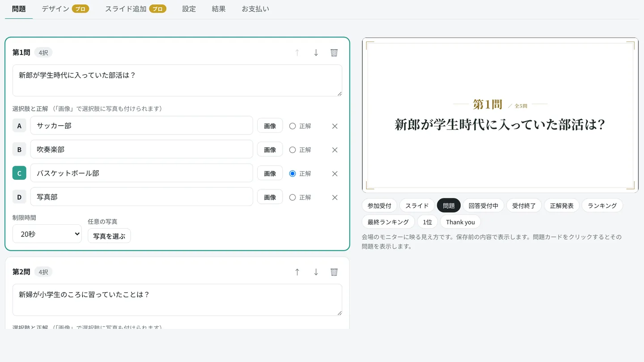Open the デザイン tab
644x362 pixels.
coord(65,9)
